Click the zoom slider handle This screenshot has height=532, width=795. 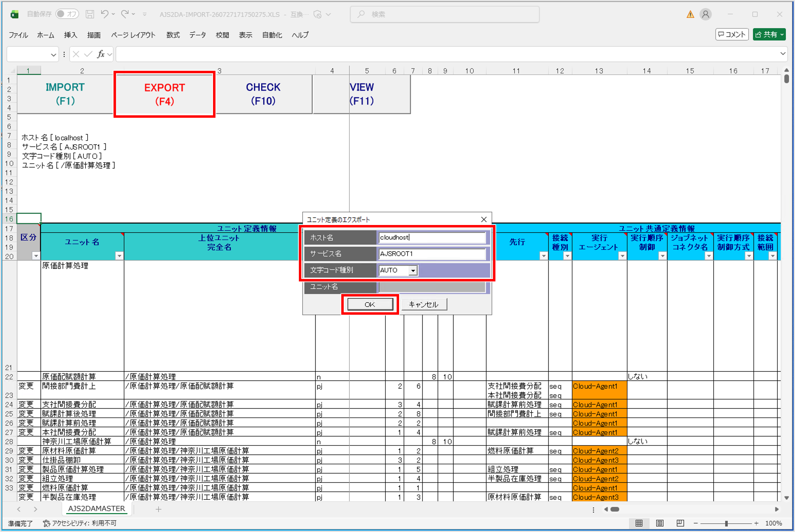726,523
